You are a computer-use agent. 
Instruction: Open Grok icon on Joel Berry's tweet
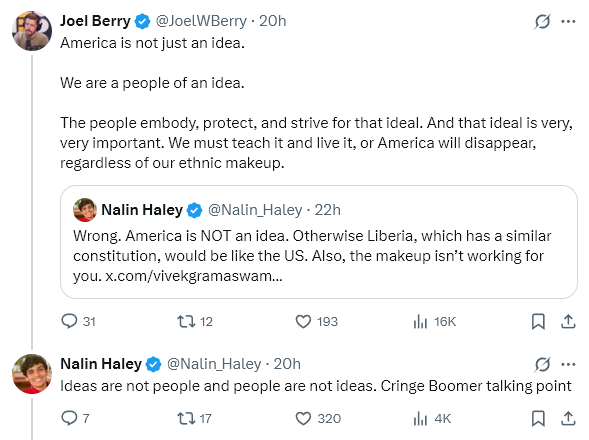click(x=542, y=21)
